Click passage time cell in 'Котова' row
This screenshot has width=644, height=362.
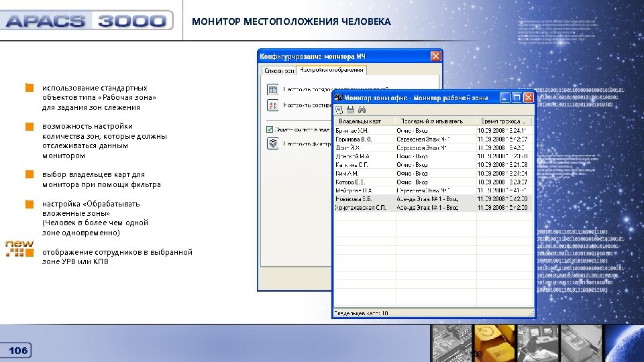pyautogui.click(x=504, y=182)
